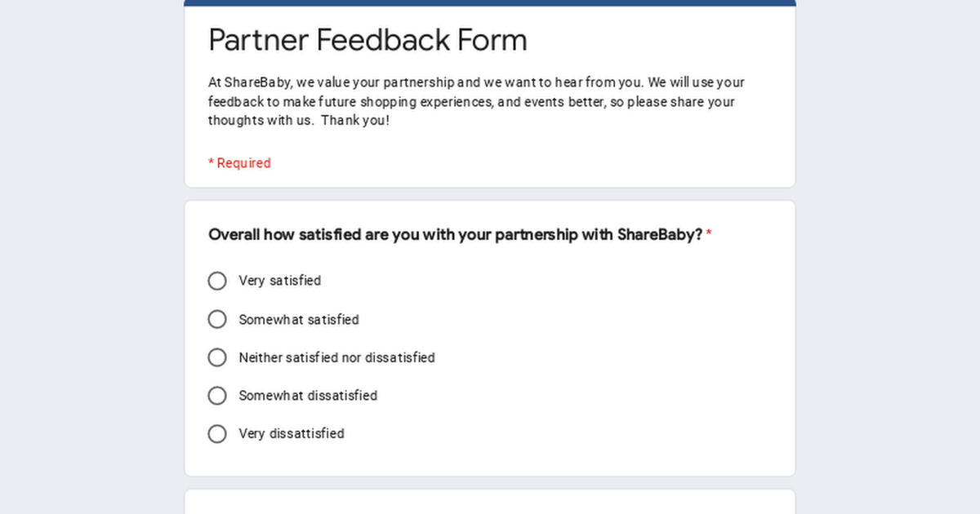Click the 'Neither satisfied nor dissatisfied' label
980x514 pixels.
336,357
